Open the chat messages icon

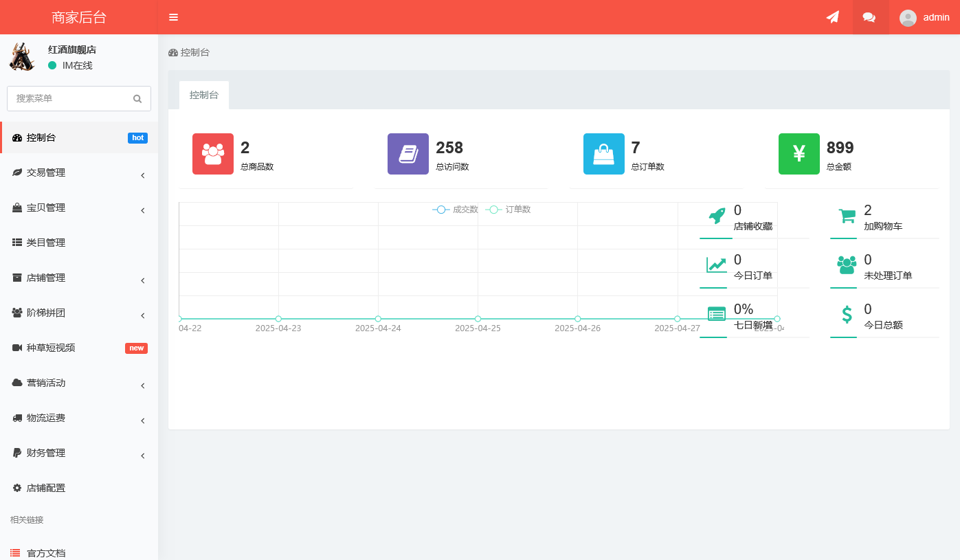click(869, 17)
